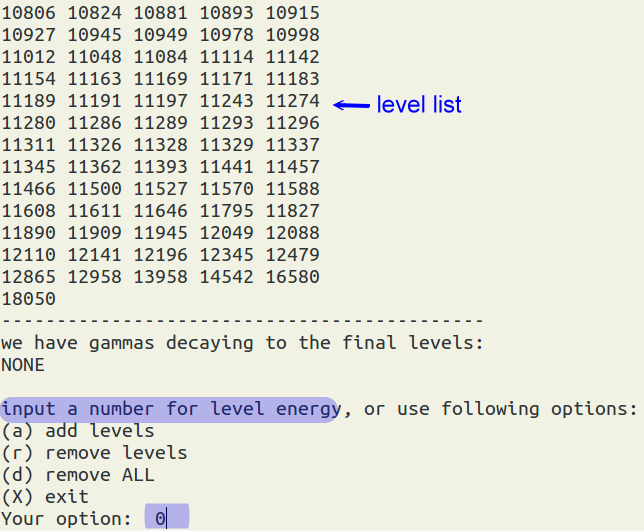The width and height of the screenshot is (644, 531).
Task: Click the blue "level list" annotation label
Action: point(419,105)
